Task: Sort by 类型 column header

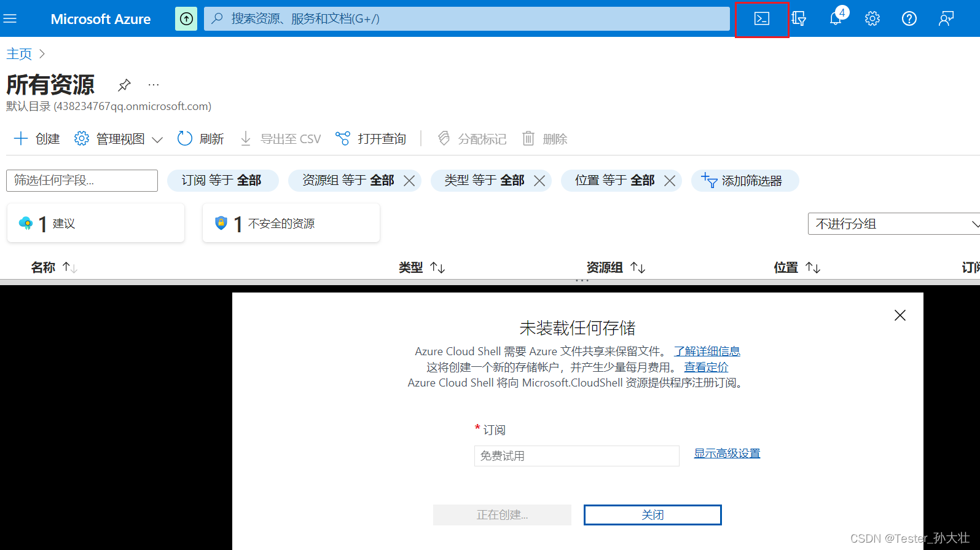Action: click(421, 267)
